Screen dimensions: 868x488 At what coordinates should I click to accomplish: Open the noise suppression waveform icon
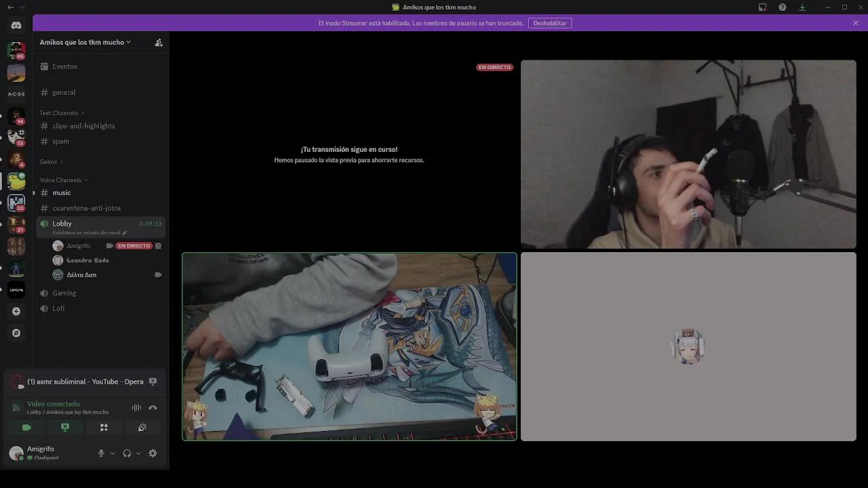pos(136,407)
